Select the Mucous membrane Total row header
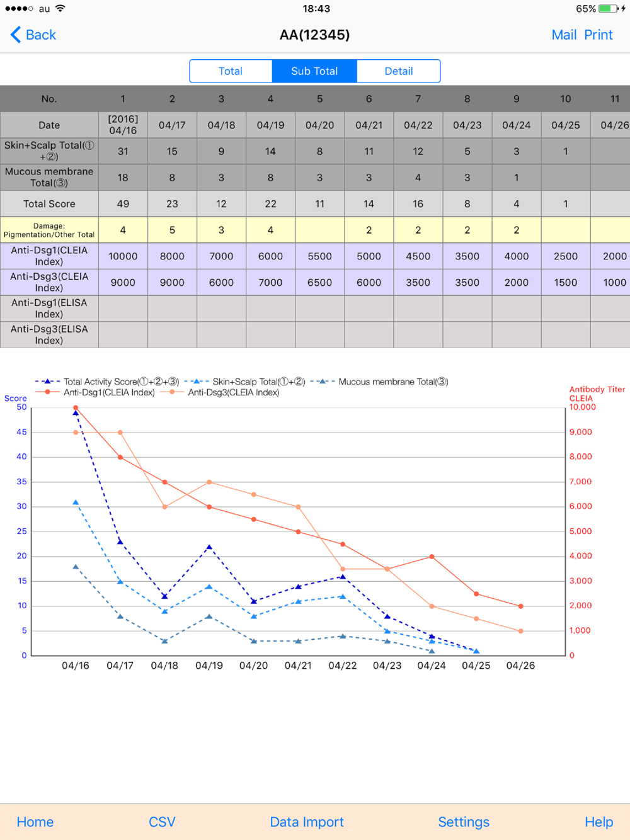This screenshot has height=840, width=630. click(x=49, y=178)
